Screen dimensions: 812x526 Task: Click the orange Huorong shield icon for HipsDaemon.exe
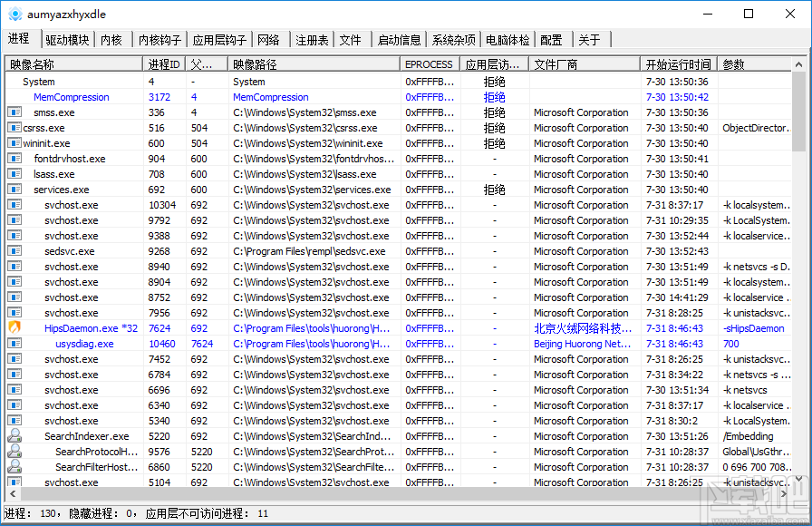coord(14,327)
